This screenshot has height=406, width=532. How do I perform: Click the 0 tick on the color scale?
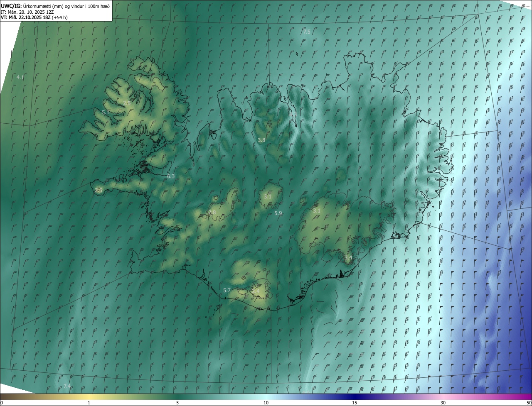[x=2, y=403]
